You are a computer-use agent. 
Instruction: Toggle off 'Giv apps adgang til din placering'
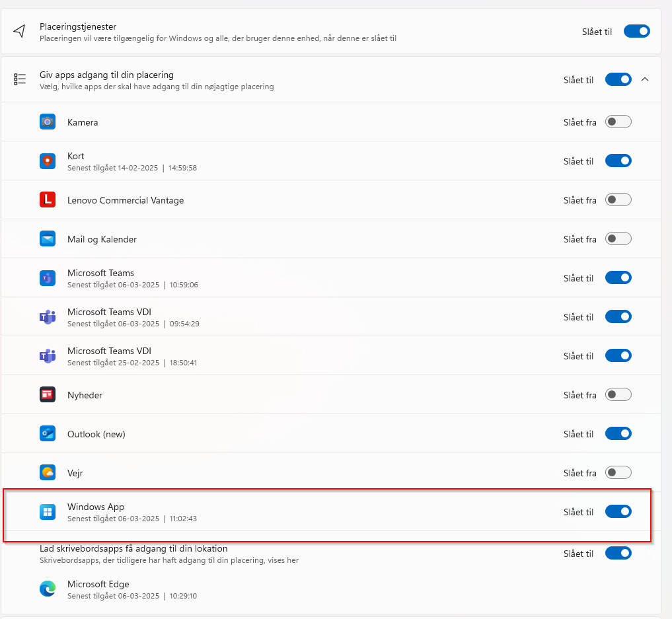618,80
